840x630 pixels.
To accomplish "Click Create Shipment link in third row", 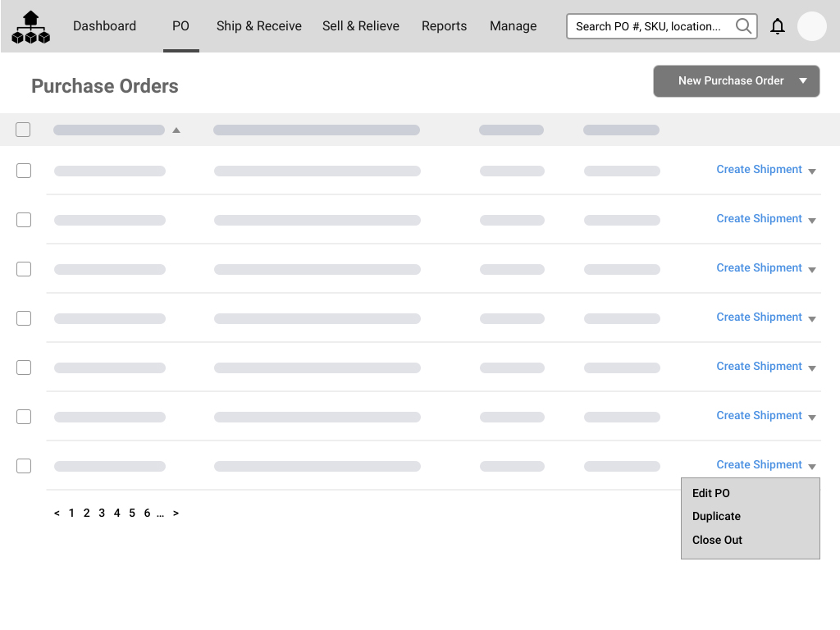I will (x=759, y=267).
